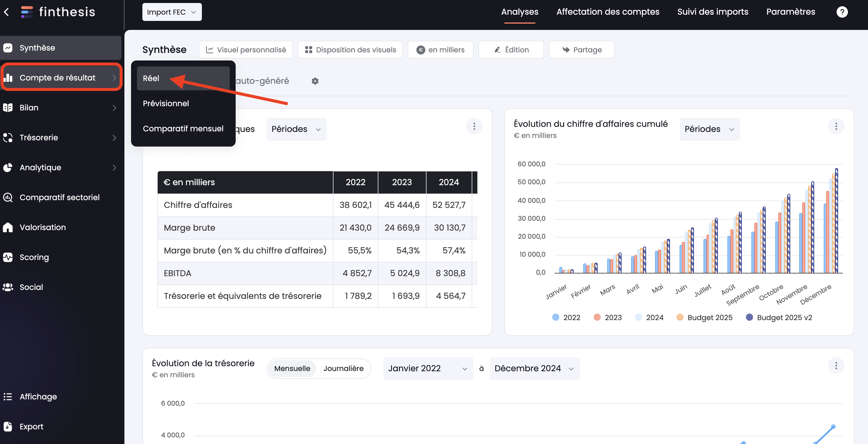Click the Partage button label
The height and width of the screenshot is (444, 868).
click(587, 50)
